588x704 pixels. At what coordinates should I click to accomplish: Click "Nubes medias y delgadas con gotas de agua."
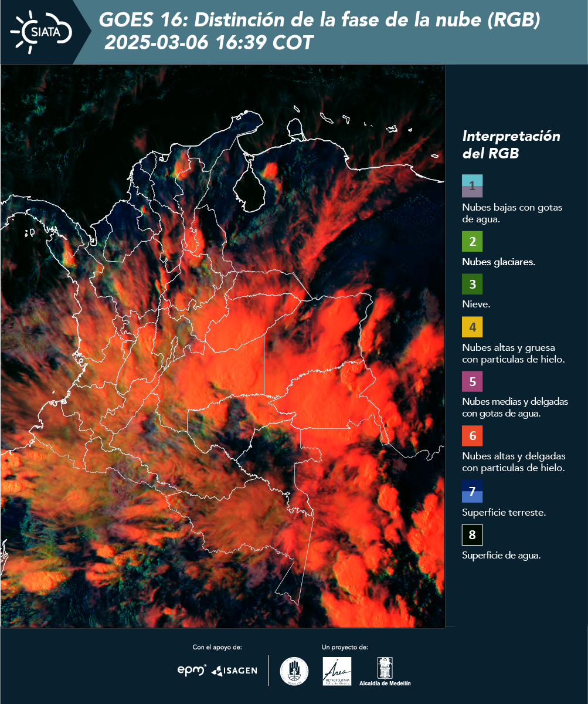(515, 407)
